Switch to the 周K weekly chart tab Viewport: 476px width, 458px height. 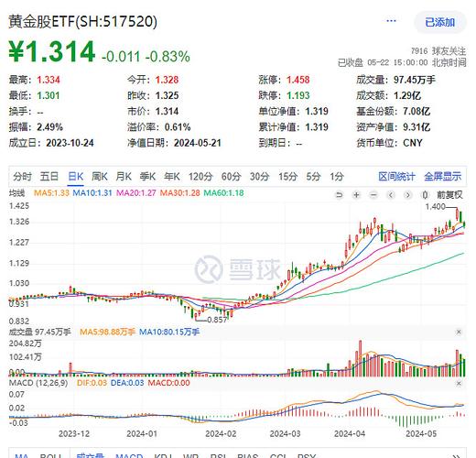click(x=100, y=177)
